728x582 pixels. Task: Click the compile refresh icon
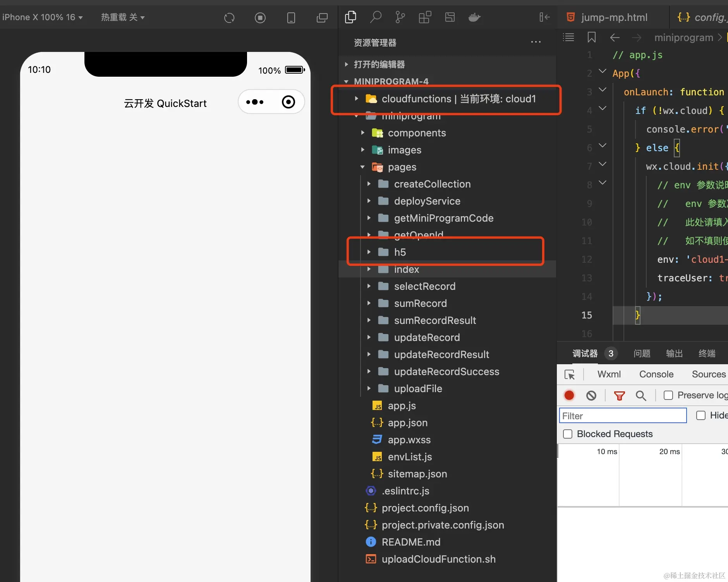(229, 17)
